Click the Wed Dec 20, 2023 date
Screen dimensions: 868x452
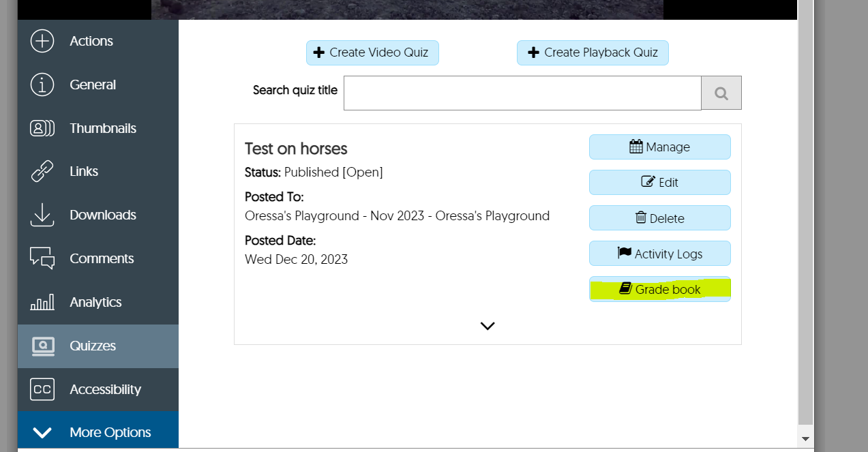(x=296, y=259)
